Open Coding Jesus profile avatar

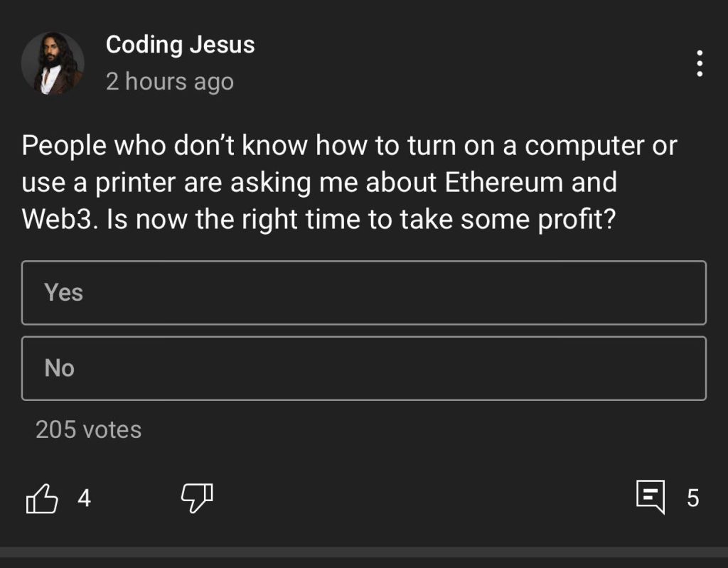(x=53, y=64)
